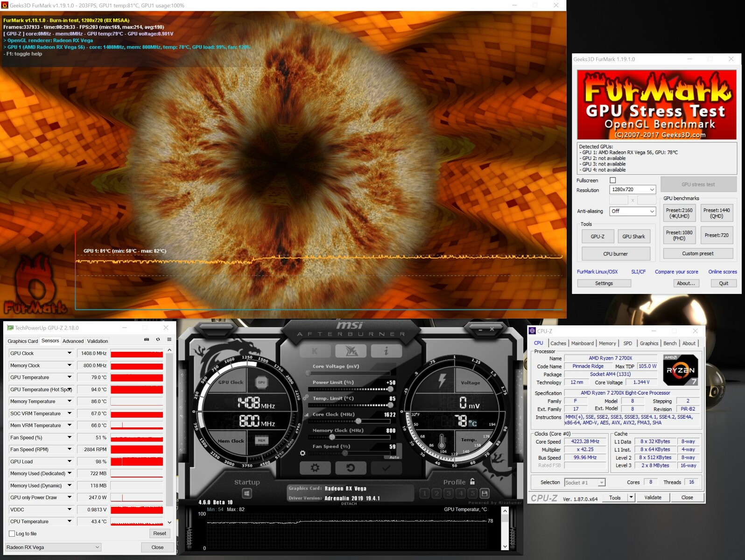The image size is (745, 560).
Task: Expand the Anti-aliasing dropdown
Action: pos(633,211)
